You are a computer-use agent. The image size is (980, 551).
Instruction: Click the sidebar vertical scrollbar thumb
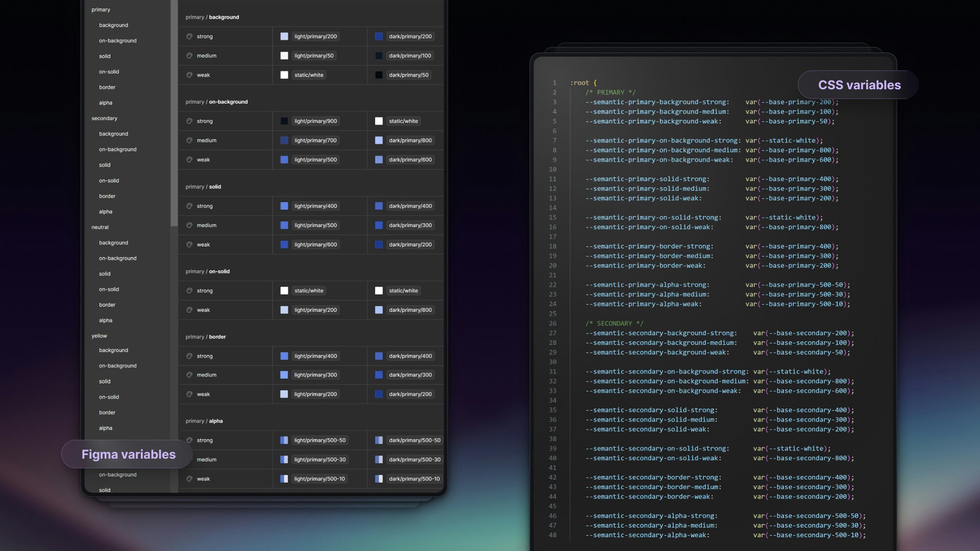174,112
